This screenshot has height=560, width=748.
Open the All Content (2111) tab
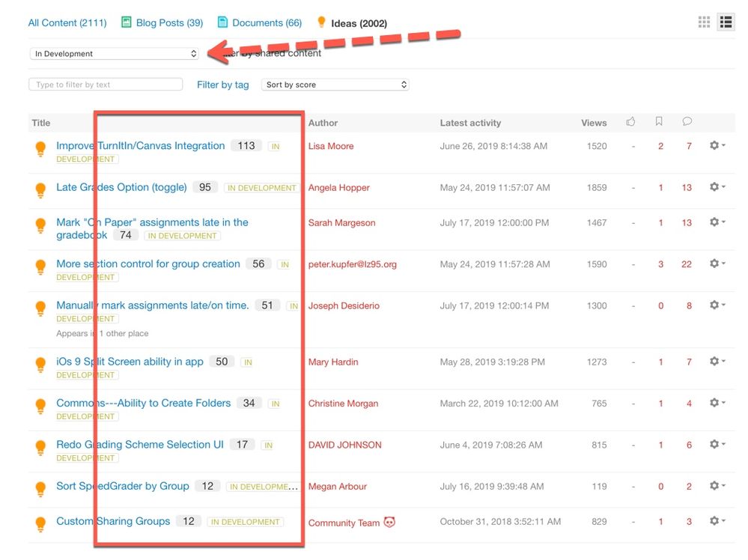67,23
